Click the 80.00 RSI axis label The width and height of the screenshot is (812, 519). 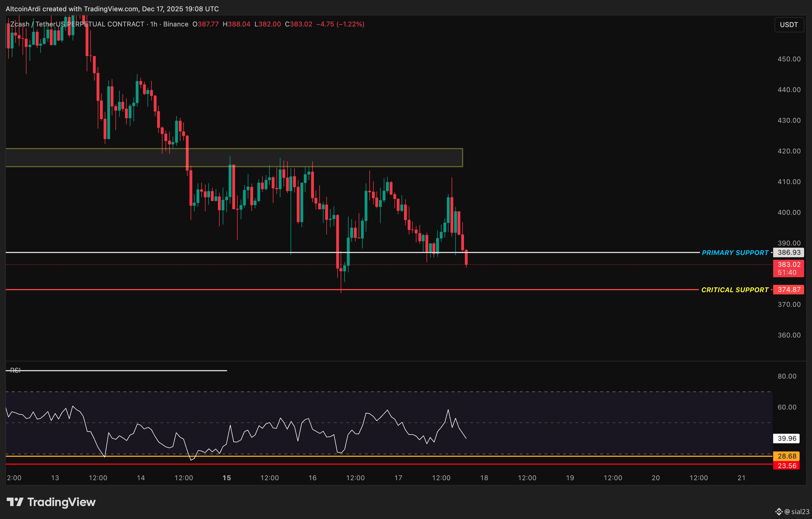point(787,376)
